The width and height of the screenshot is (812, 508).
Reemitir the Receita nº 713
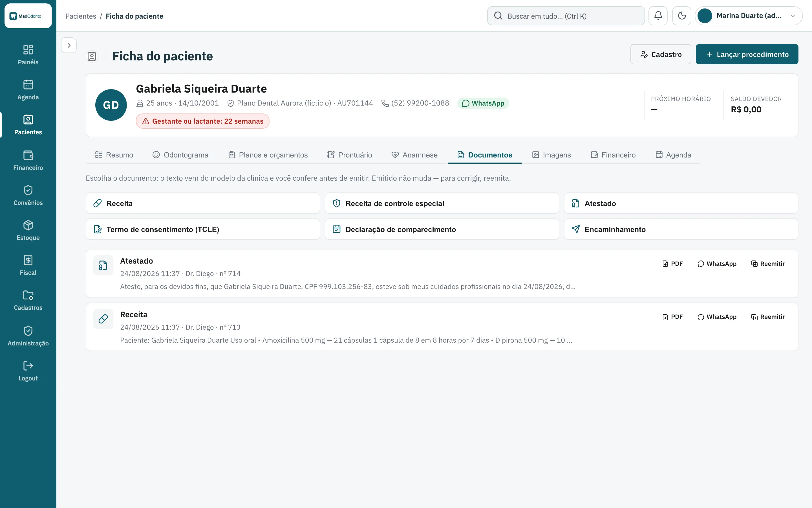(x=768, y=317)
